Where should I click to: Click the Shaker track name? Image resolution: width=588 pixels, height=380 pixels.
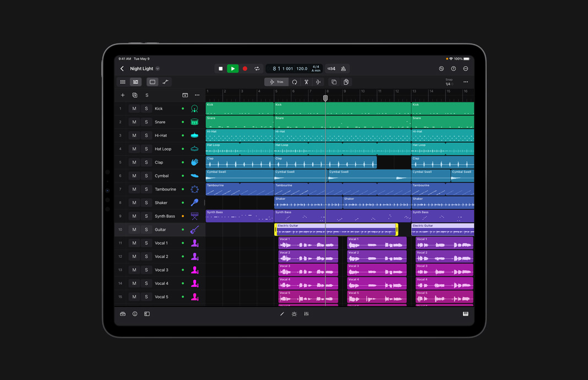coord(161,203)
